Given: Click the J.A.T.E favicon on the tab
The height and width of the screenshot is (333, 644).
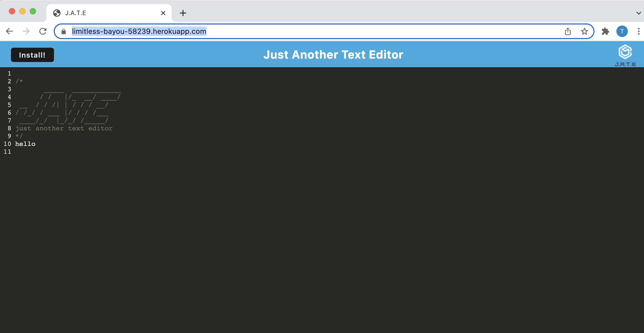Looking at the screenshot, I should [57, 13].
